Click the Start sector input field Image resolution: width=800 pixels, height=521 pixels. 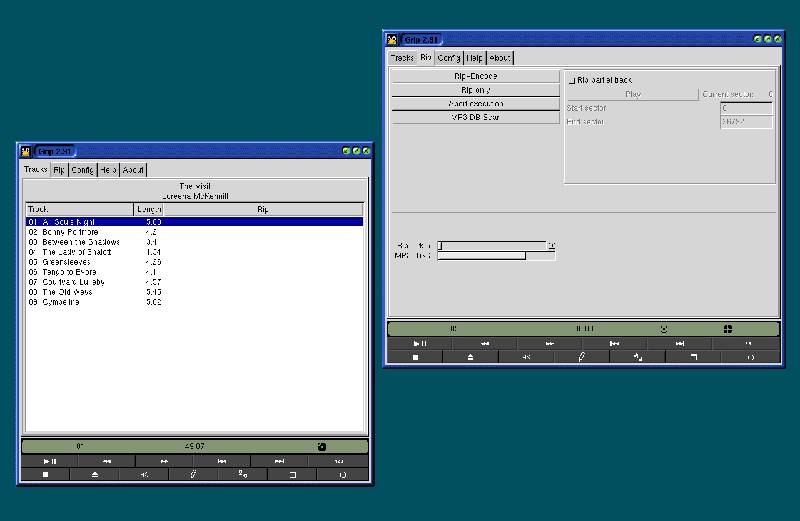[746, 108]
